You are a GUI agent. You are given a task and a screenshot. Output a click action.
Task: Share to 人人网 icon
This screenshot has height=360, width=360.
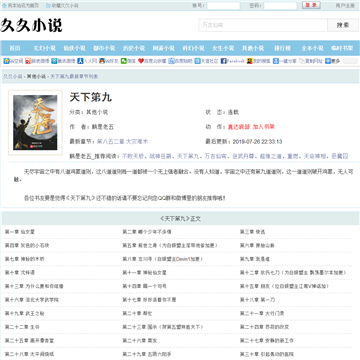coord(80,61)
